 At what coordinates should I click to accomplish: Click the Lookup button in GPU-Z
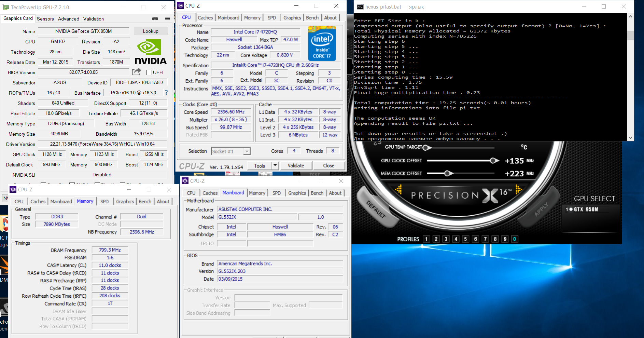point(151,31)
